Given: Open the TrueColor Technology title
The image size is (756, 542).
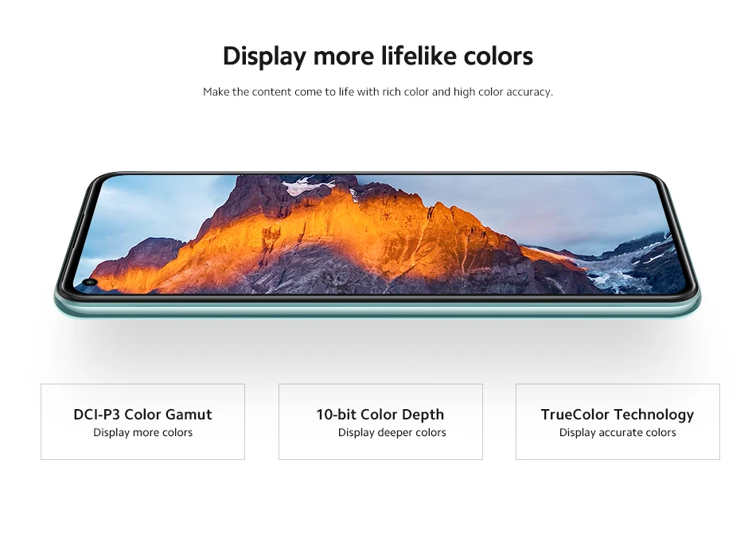Looking at the screenshot, I should point(618,414).
